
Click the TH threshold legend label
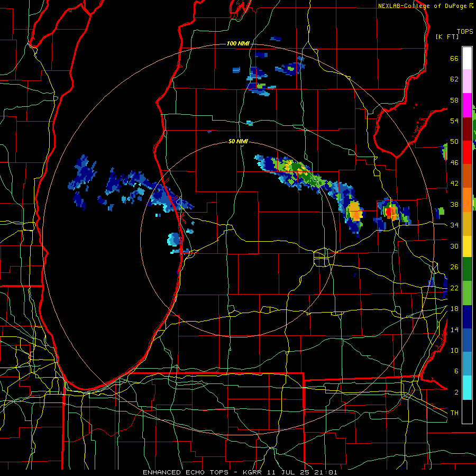(x=454, y=413)
